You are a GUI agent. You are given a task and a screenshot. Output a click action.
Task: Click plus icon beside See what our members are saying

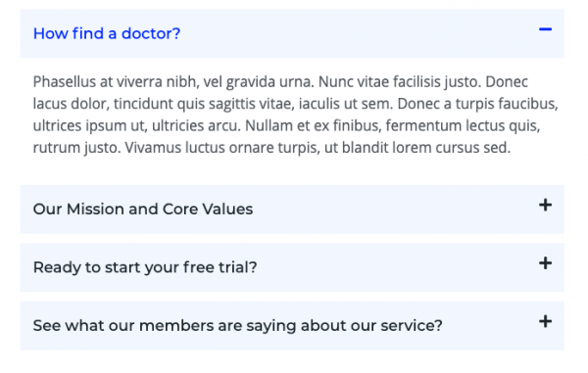click(x=545, y=321)
